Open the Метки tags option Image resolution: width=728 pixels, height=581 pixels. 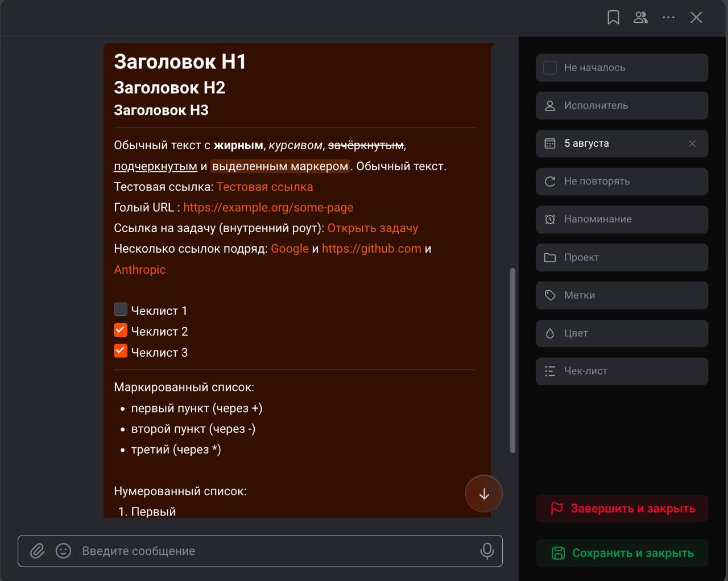[x=622, y=295]
